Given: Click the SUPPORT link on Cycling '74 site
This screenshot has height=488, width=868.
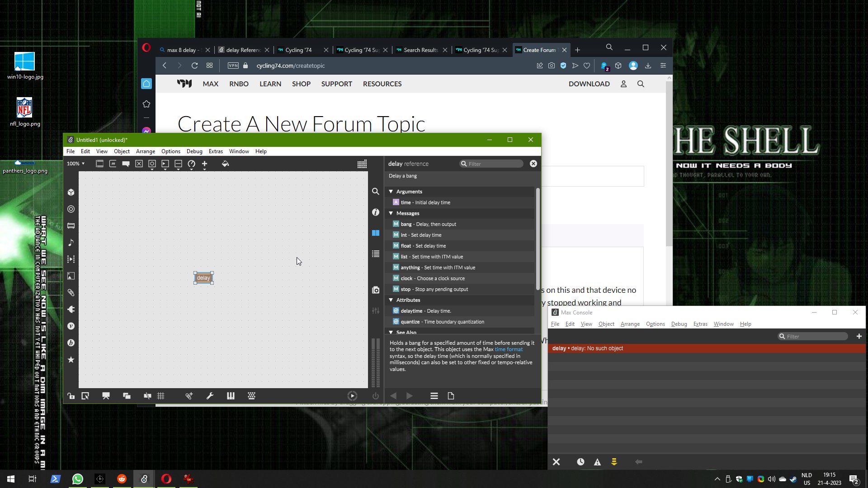Looking at the screenshot, I should click(336, 84).
